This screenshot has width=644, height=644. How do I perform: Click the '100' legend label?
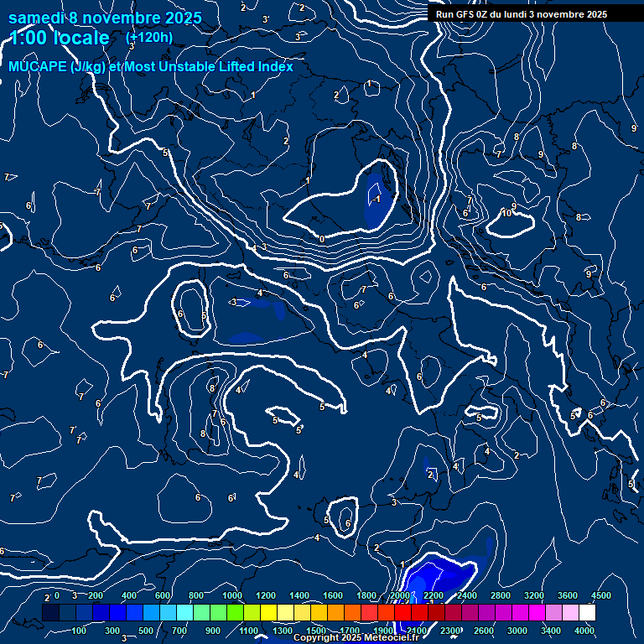pyautogui.click(x=79, y=631)
